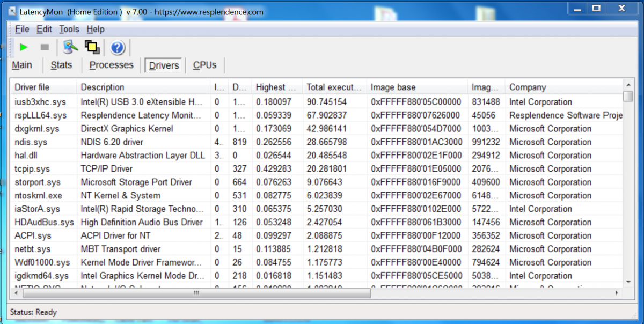Switch to the Main tab
Screen dimensions: 644x324
coord(22,65)
